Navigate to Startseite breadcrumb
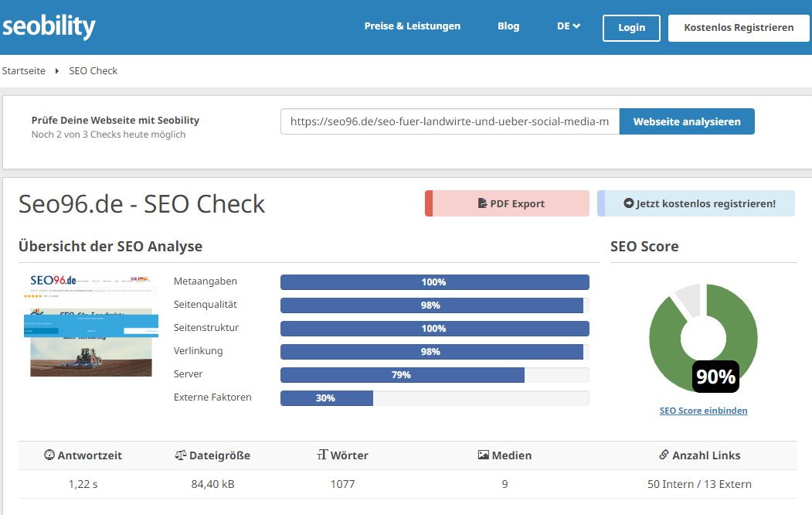The height and width of the screenshot is (515, 812). click(23, 70)
